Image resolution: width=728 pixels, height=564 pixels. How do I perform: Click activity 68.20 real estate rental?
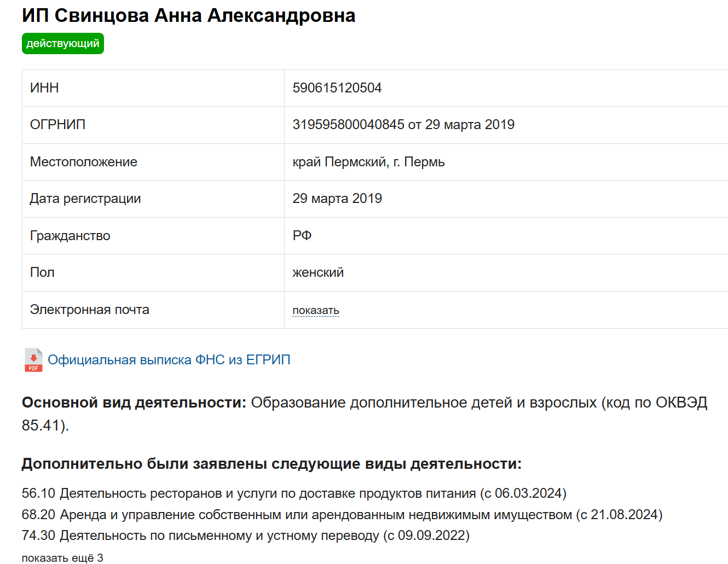click(342, 515)
